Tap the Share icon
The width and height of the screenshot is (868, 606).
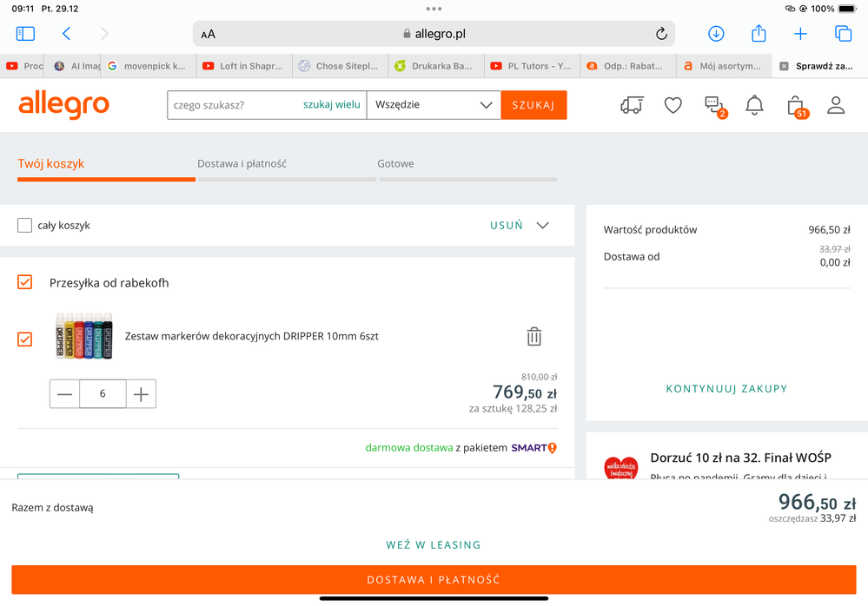click(x=759, y=33)
